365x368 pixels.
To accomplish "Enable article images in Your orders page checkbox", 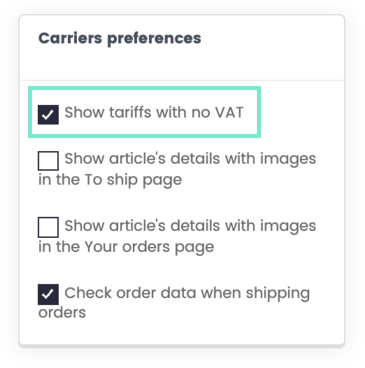I will [48, 227].
